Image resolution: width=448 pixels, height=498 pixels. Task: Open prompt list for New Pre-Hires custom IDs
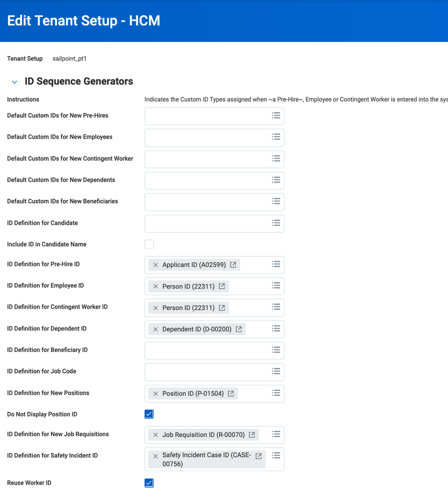[x=276, y=116]
